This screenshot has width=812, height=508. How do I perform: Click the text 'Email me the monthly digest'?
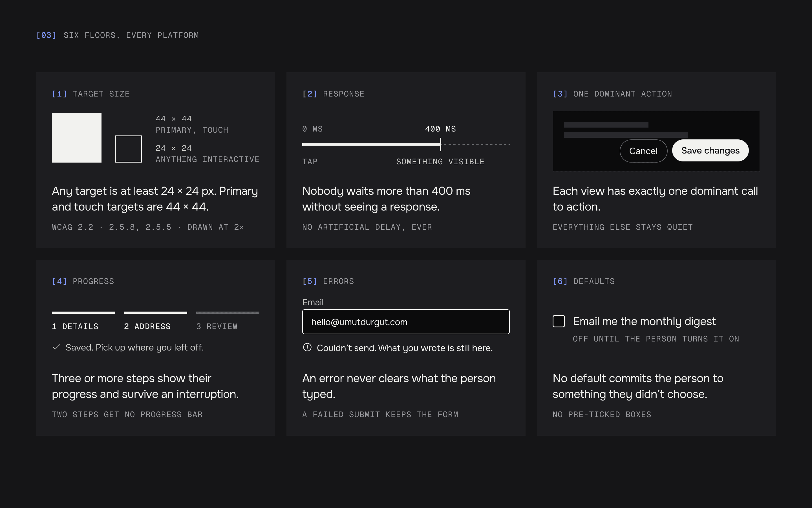click(644, 321)
